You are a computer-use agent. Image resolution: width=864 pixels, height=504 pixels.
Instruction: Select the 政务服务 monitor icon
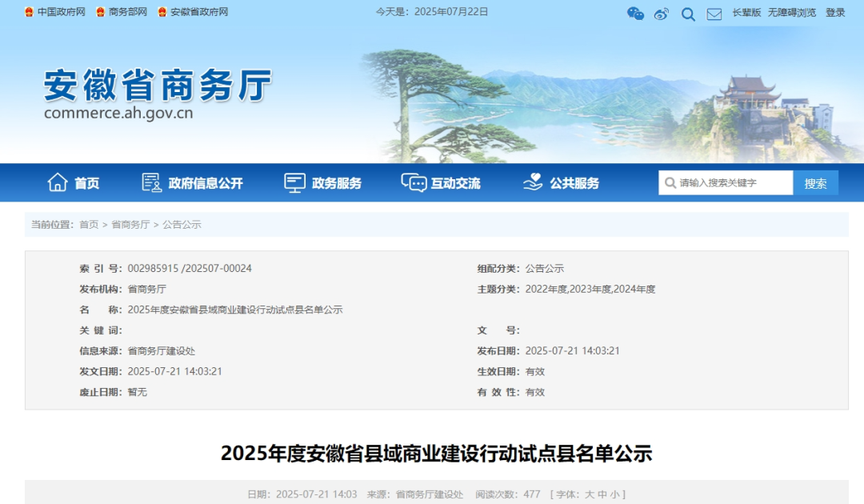click(x=294, y=182)
